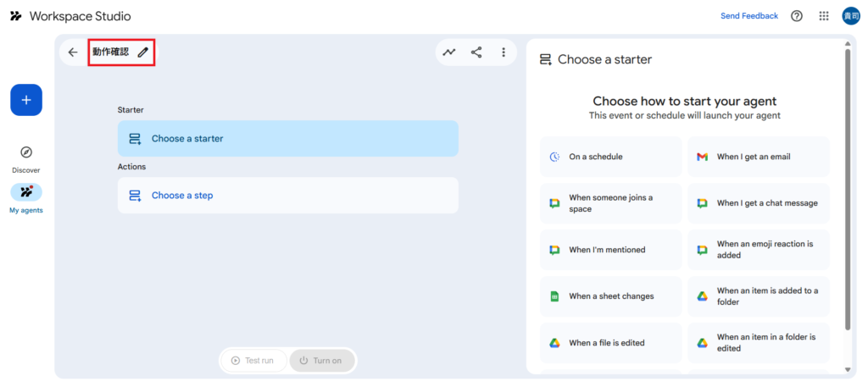Click the Test run button
This screenshot has height=387, width=868.
[x=253, y=361]
